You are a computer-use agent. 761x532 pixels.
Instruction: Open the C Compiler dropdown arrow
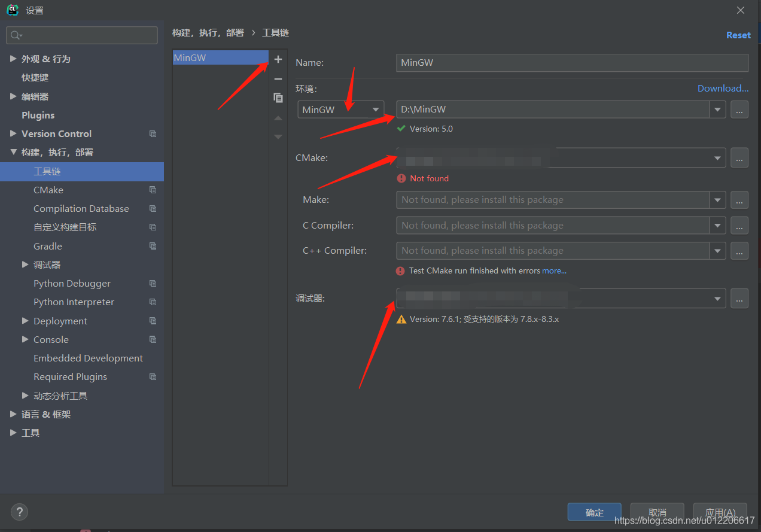[x=717, y=226]
